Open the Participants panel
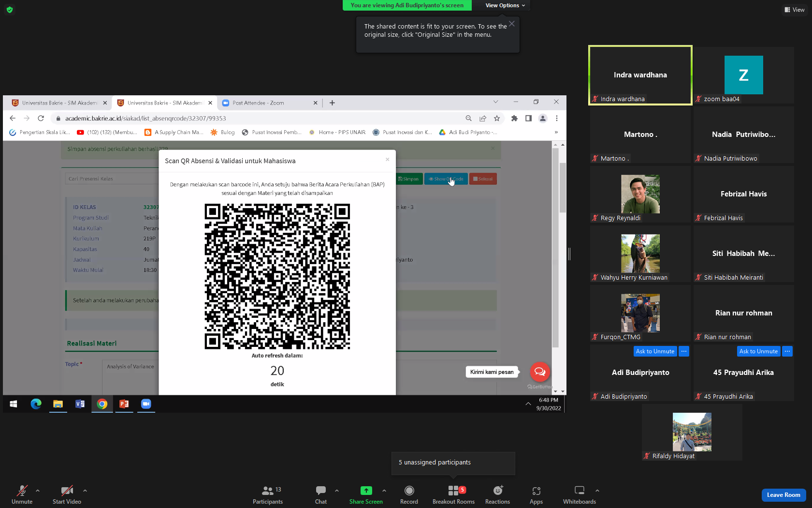812x508 pixels. coord(268,494)
